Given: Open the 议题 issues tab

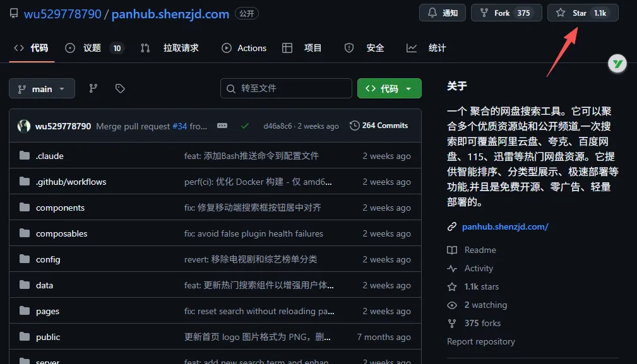Looking at the screenshot, I should tap(95, 49).
